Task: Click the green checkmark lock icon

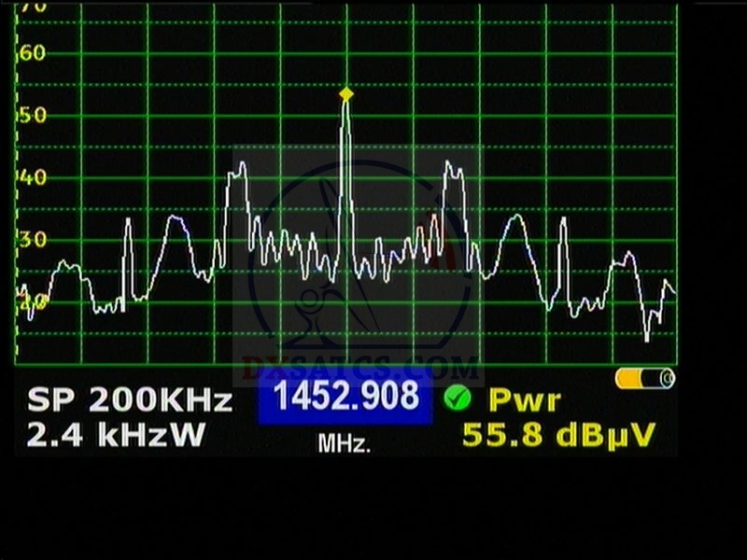Action: point(458,399)
